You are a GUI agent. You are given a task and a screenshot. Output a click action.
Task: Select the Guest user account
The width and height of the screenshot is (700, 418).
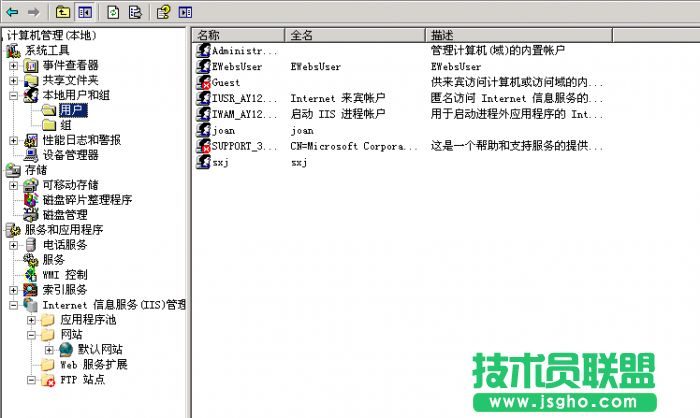click(x=226, y=83)
